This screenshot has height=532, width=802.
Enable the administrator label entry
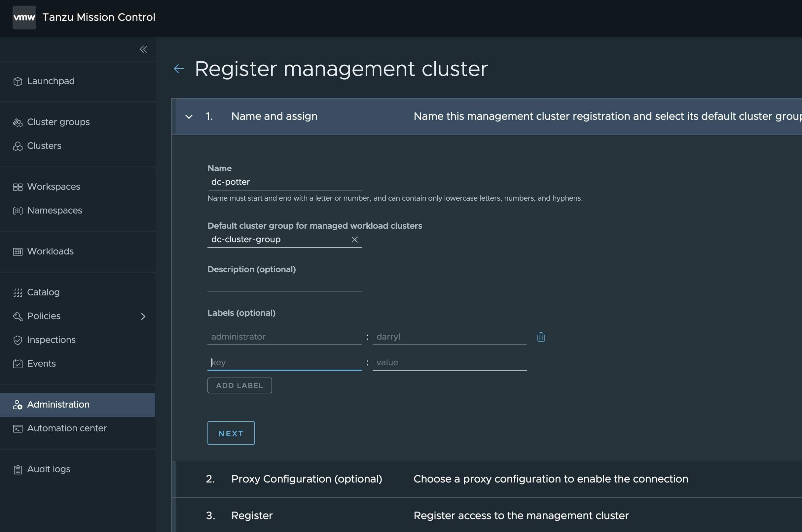pyautogui.click(x=284, y=336)
